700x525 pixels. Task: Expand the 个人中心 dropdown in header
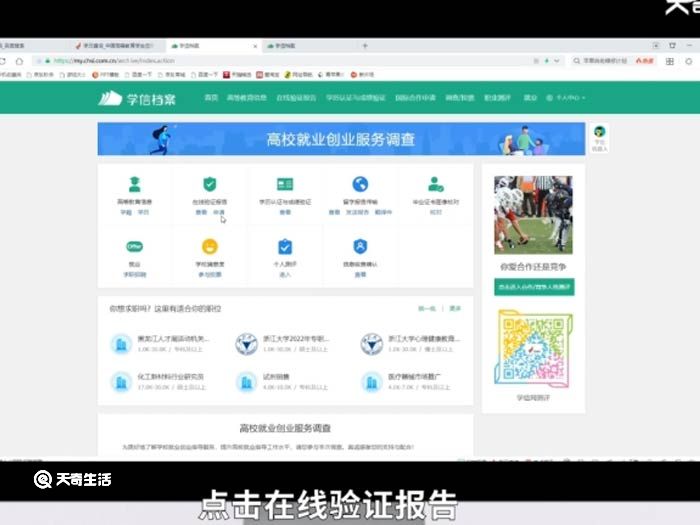[x=566, y=98]
